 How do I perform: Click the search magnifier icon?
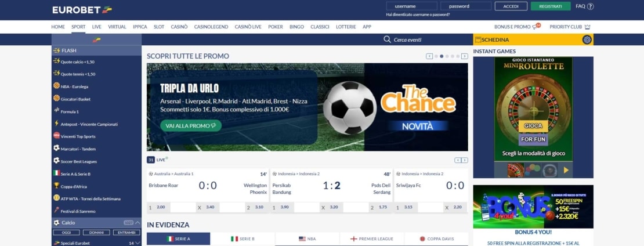tap(387, 39)
